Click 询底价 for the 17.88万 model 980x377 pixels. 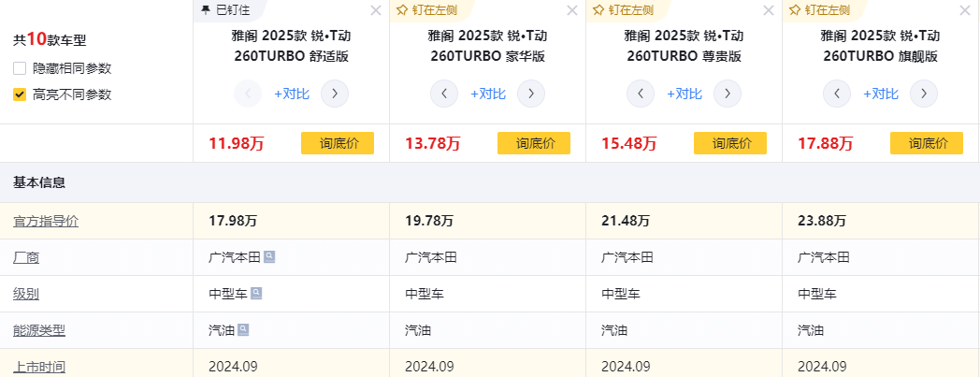pyautogui.click(x=926, y=143)
